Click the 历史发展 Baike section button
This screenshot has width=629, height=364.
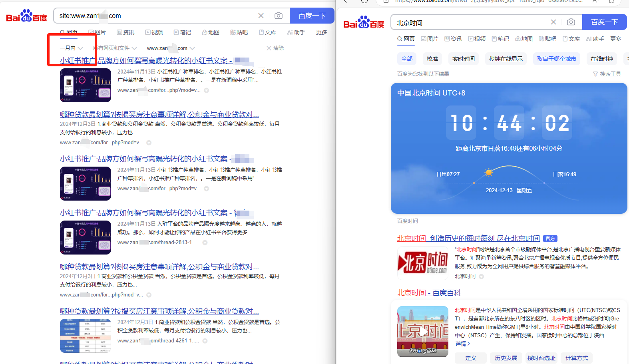pos(506,358)
